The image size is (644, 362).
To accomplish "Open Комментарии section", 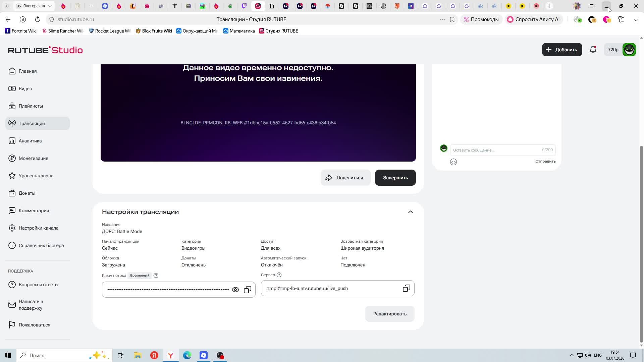I will [38, 210].
